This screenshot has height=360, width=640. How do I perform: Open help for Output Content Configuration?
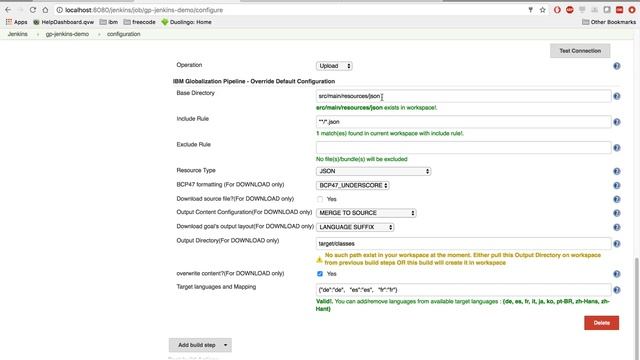[x=617, y=213]
